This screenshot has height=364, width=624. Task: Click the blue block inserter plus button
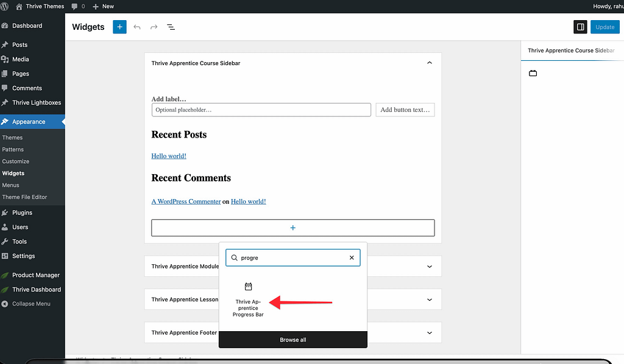coord(119,27)
